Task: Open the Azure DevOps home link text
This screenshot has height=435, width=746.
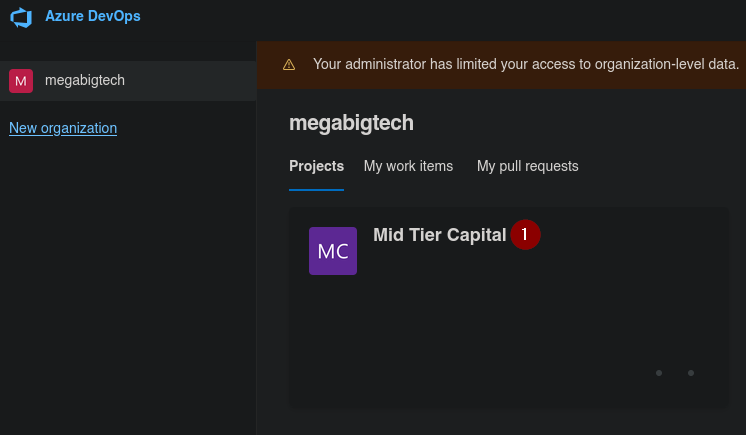Action: pyautogui.click(x=92, y=16)
